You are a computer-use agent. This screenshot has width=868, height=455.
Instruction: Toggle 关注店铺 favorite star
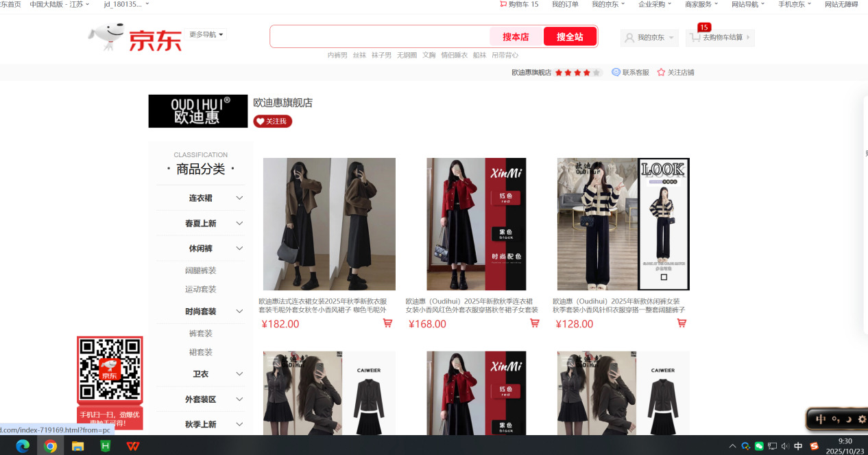pyautogui.click(x=660, y=71)
